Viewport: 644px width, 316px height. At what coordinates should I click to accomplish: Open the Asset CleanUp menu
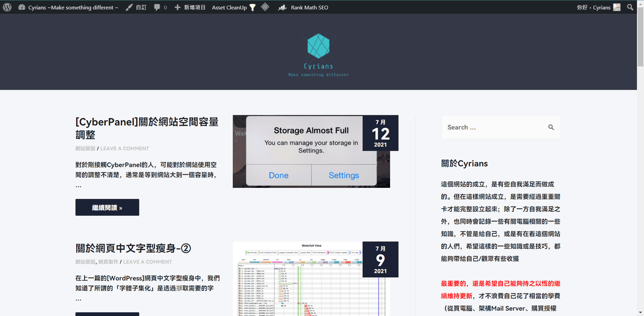click(233, 8)
